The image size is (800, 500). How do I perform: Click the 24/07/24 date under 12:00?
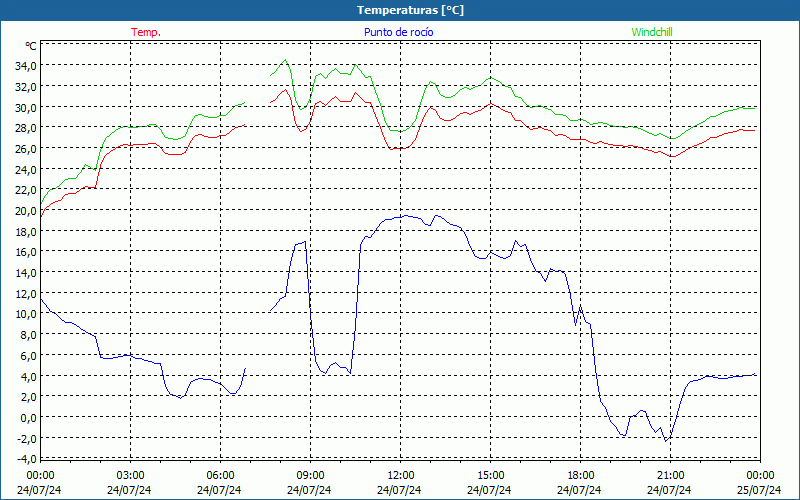pos(399,490)
